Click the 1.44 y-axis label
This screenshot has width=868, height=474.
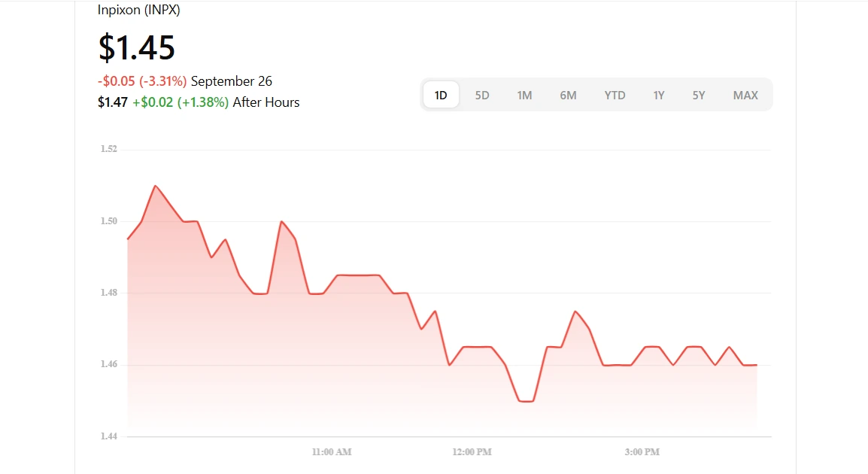(x=108, y=436)
